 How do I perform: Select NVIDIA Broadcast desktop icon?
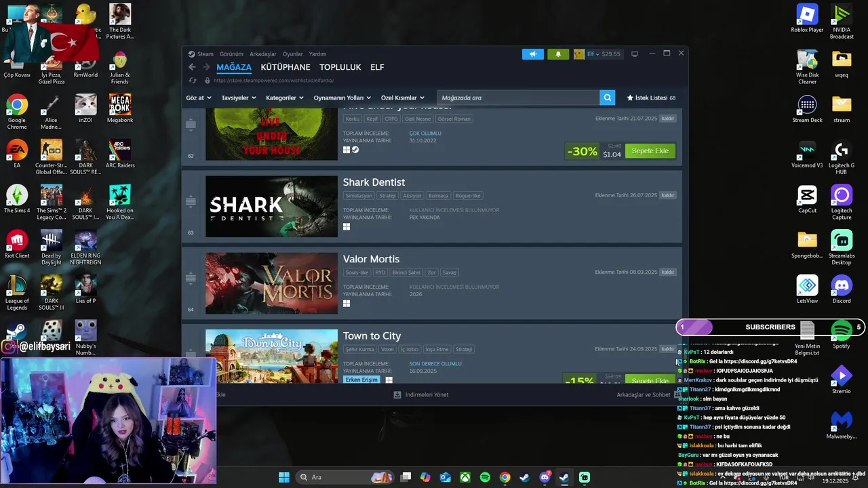(x=842, y=22)
